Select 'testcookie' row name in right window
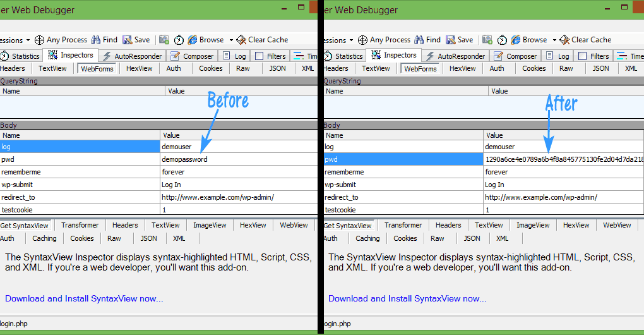 340,210
